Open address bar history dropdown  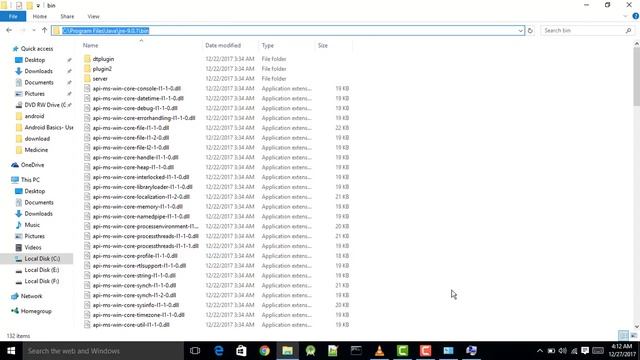pos(520,31)
